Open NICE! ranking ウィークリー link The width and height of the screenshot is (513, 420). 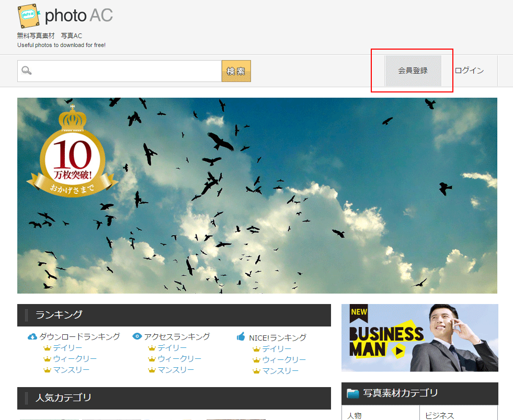(284, 360)
